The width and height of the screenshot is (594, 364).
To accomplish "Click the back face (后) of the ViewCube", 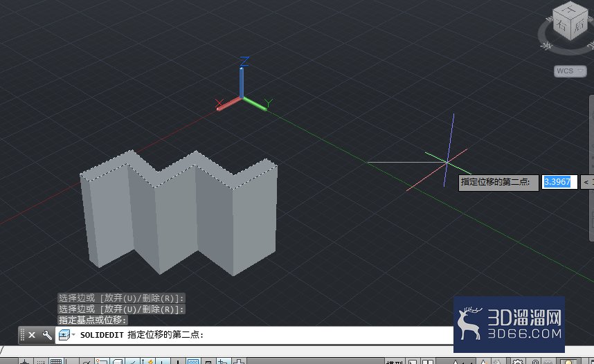I will pos(579,26).
